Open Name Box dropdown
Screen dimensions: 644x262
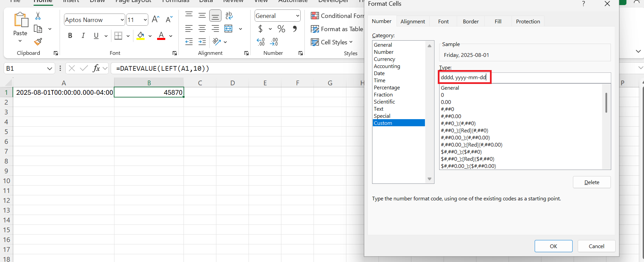pyautogui.click(x=49, y=69)
